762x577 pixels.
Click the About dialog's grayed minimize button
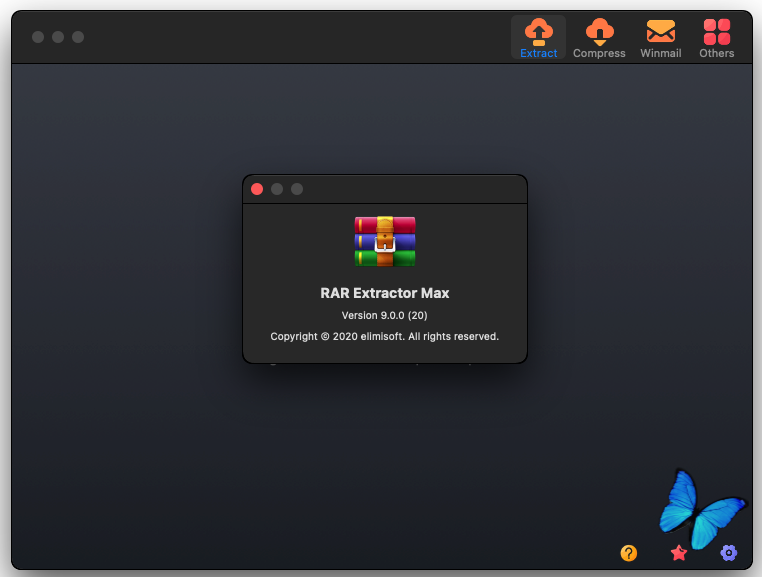tap(277, 189)
